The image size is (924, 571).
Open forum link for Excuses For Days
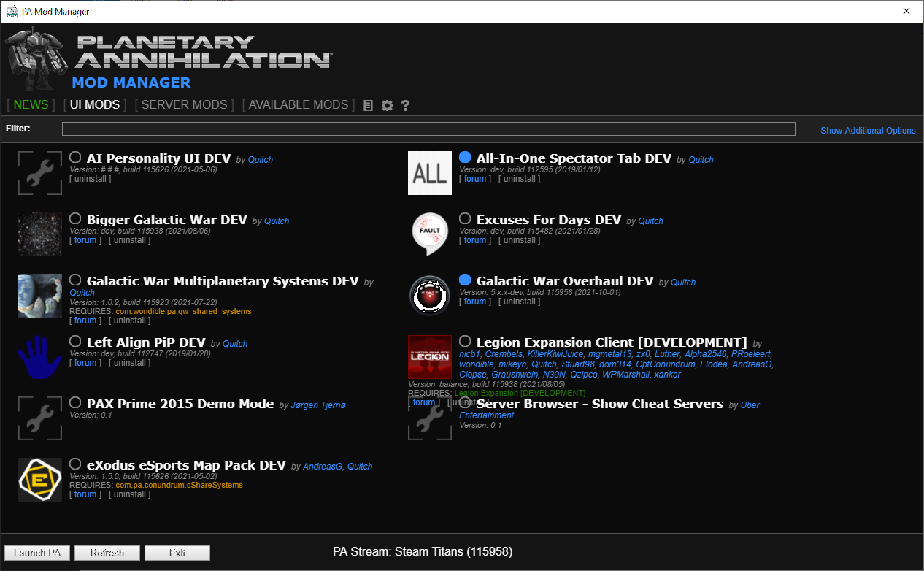coord(475,240)
